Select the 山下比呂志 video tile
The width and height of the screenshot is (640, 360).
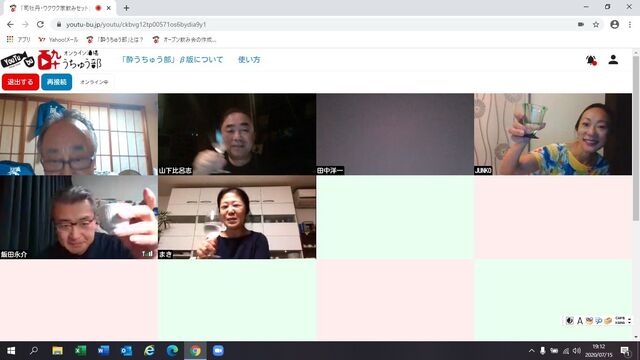click(237, 134)
